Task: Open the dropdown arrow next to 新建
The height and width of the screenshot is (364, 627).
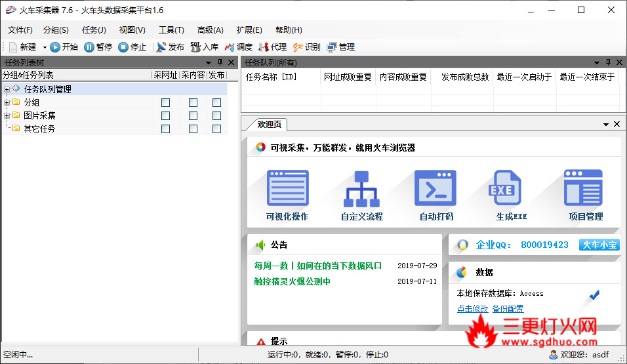Action: tap(45, 47)
